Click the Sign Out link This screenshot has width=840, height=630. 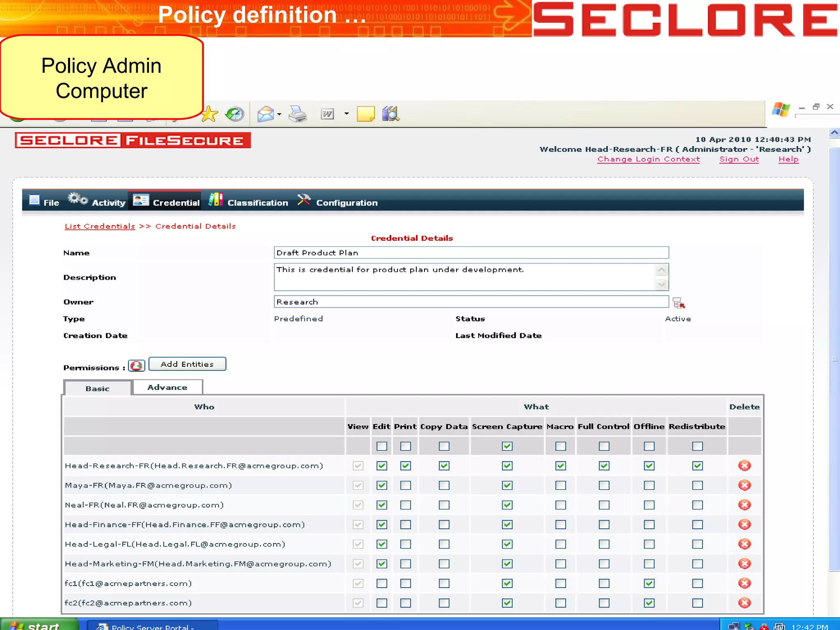pos(739,159)
